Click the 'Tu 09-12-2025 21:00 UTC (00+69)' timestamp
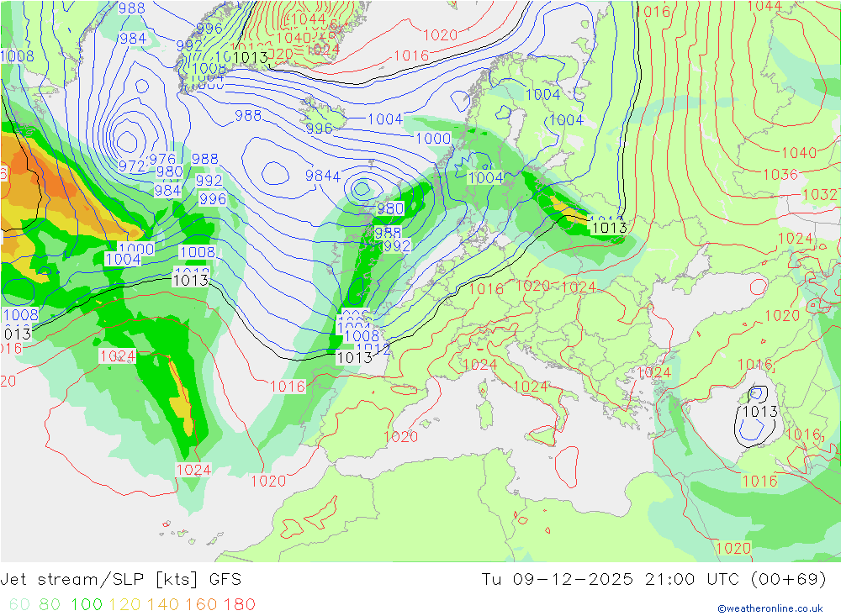 [653, 580]
